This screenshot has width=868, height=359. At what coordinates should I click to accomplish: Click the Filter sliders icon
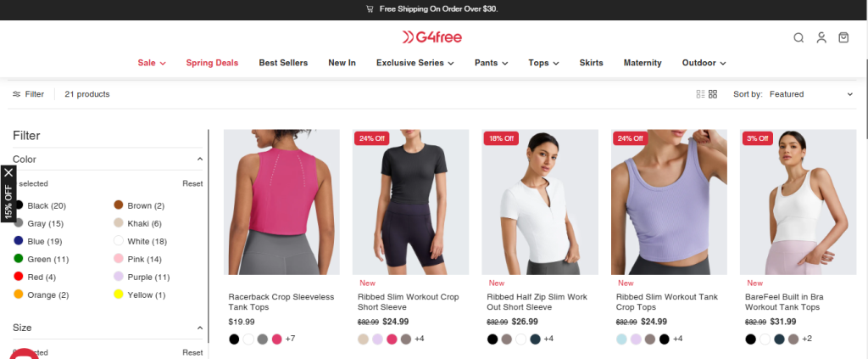(x=17, y=94)
